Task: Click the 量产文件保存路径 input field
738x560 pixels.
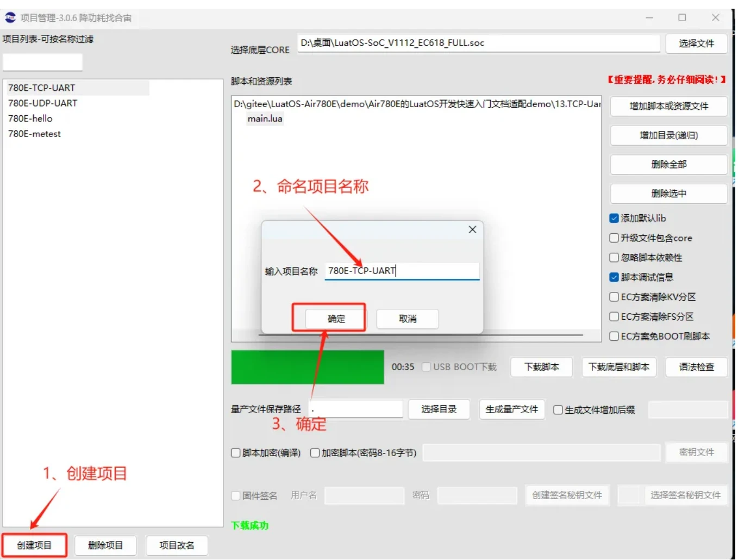Action: pos(356,409)
